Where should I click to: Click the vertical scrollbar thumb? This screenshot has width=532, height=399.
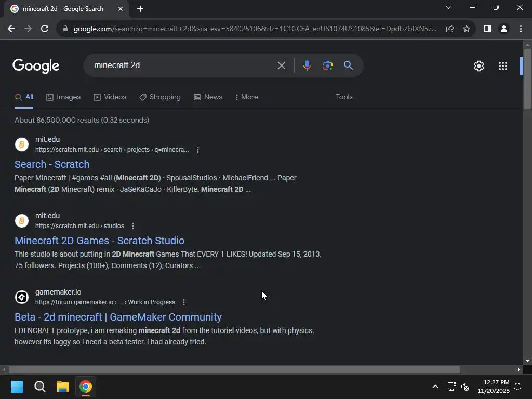(527, 79)
